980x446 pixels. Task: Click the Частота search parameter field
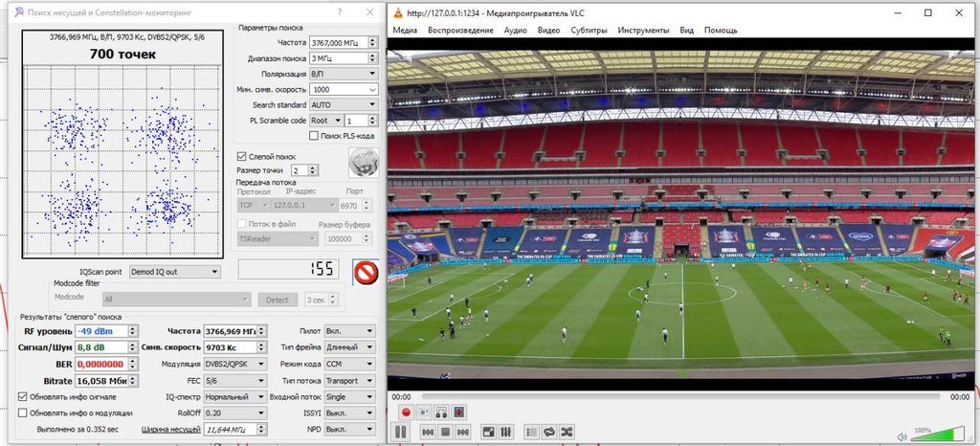point(337,43)
